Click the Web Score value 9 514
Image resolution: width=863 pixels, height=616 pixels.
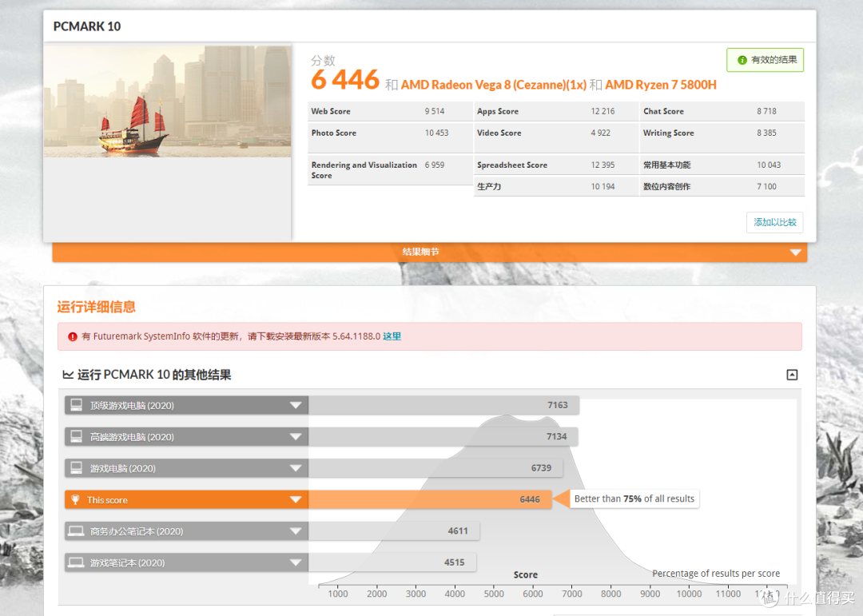click(x=434, y=111)
